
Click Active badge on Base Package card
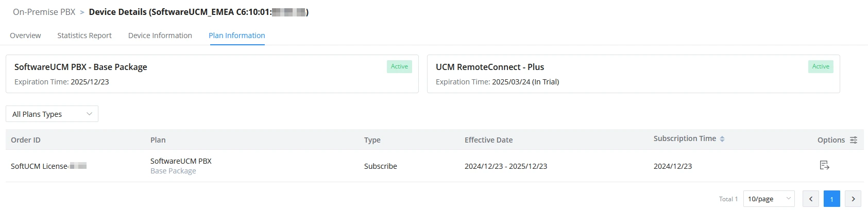(x=399, y=66)
